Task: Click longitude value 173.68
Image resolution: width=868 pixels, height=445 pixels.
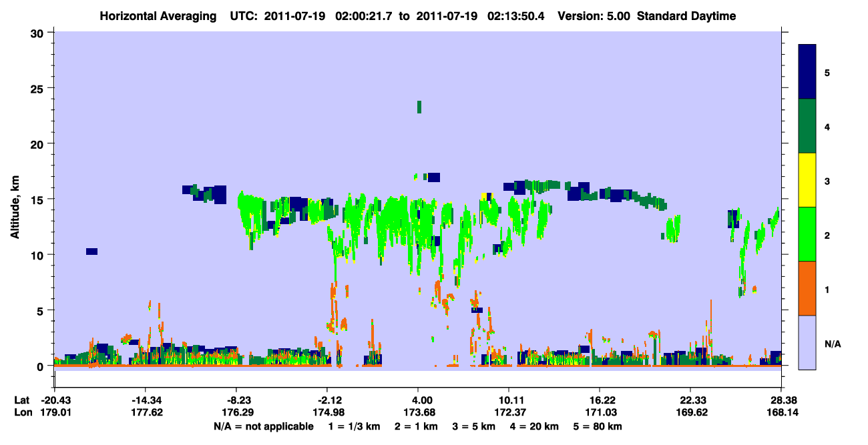Action: coord(418,412)
